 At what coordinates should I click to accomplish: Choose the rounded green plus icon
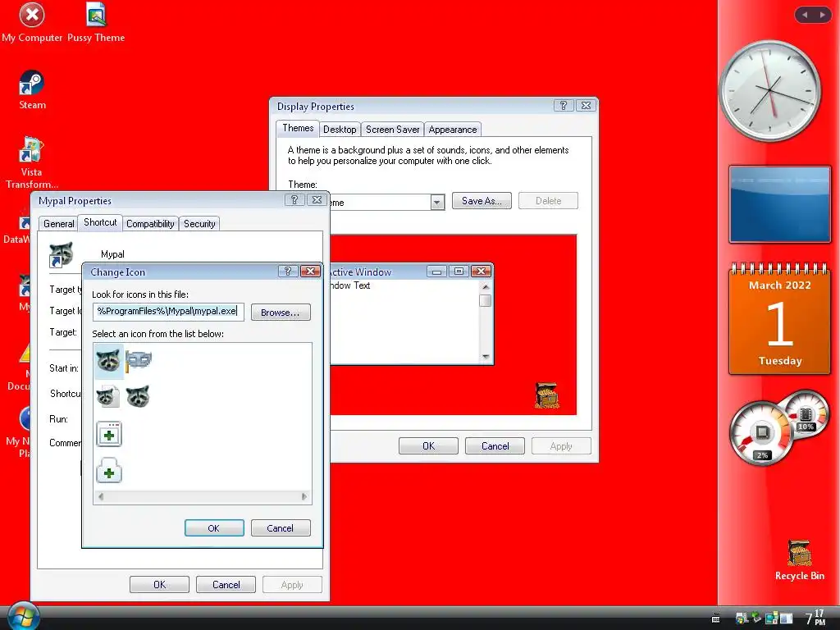(109, 471)
